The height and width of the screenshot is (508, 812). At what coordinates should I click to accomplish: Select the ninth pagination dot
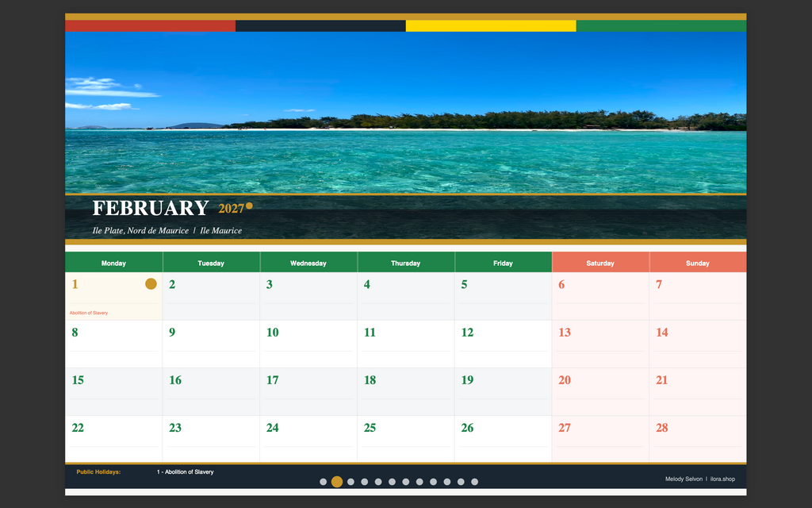click(433, 482)
